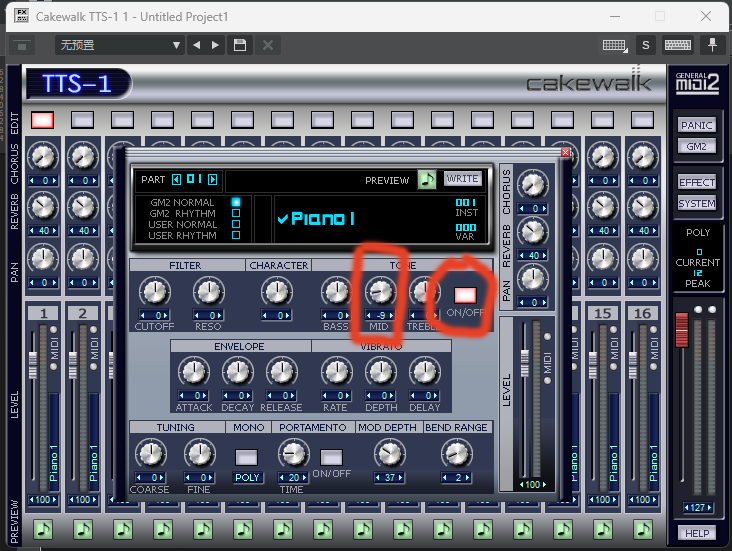Open the EFFECT settings page
Viewport: 732px width, 551px height.
697,183
